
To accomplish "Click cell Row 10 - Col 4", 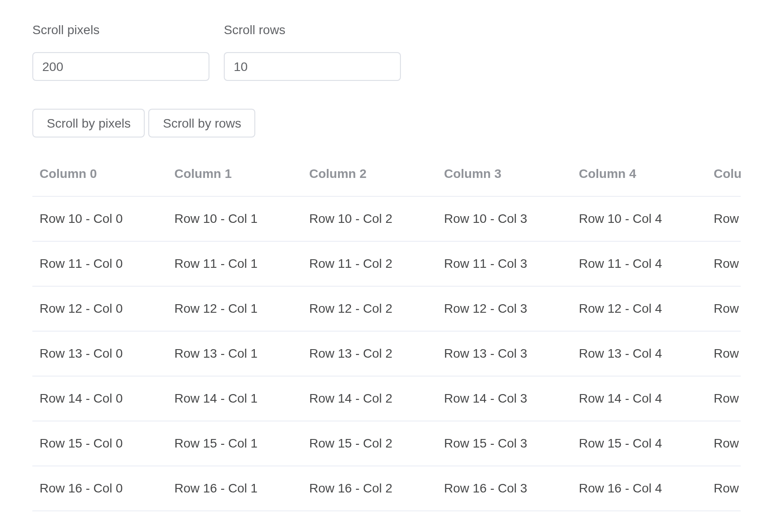I will tap(639, 219).
